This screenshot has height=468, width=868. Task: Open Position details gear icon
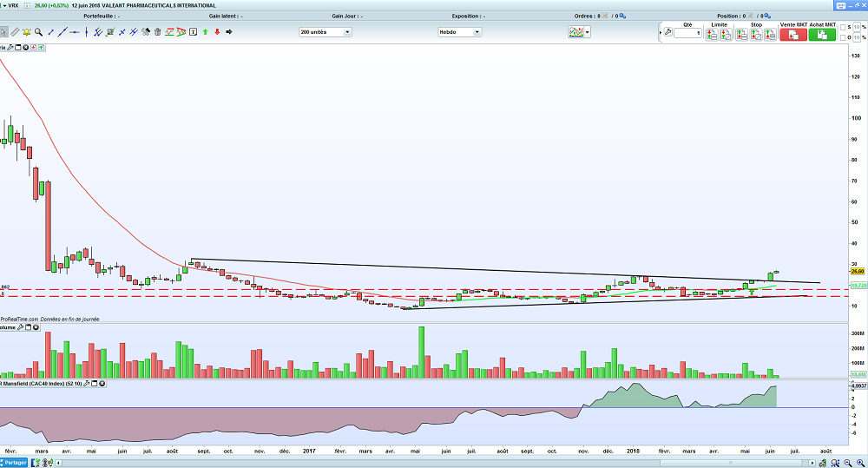tap(768, 16)
